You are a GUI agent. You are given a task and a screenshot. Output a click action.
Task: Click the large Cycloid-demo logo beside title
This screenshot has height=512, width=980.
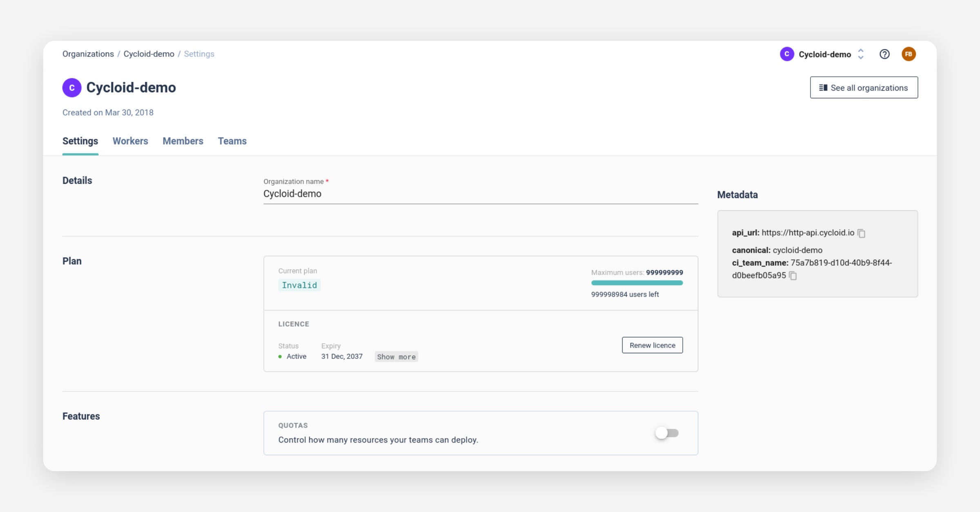pos(72,87)
